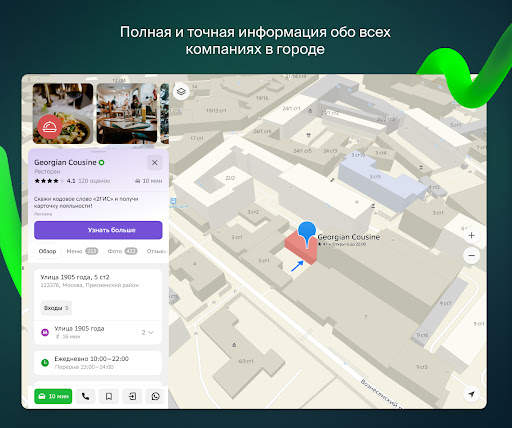Image resolution: width=512 pixels, height=428 pixels.
Task: Click the 'Georgian Cousine' map label
Action: (349, 237)
